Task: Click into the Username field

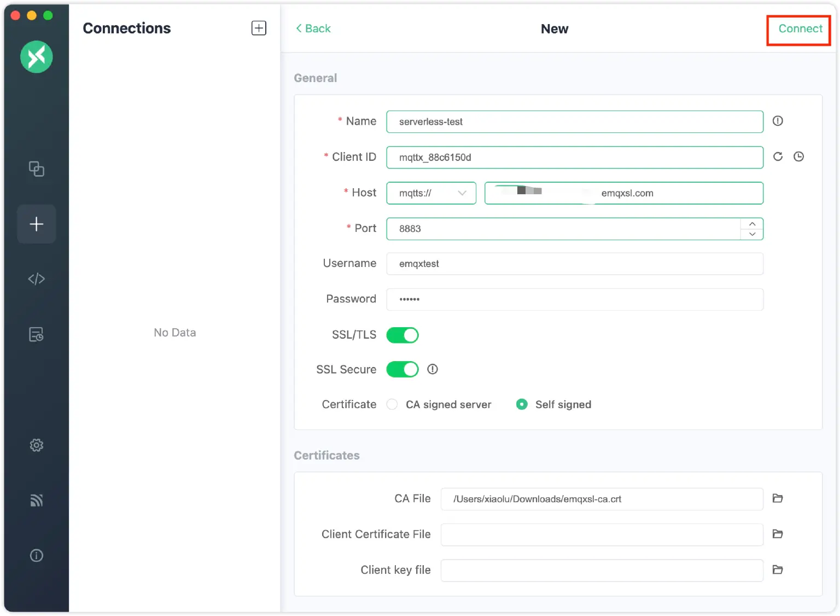Action: [x=574, y=264]
